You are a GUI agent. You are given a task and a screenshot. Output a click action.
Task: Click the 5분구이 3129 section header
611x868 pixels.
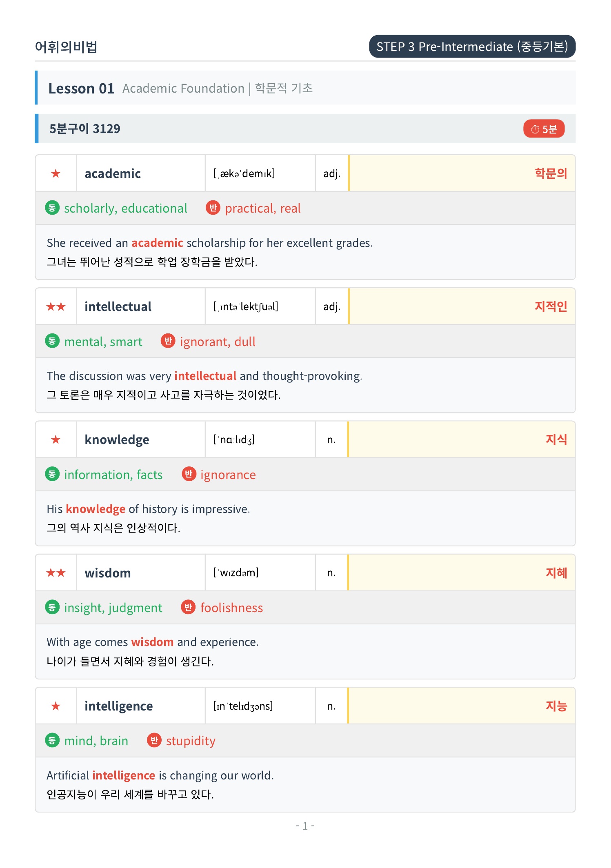coord(305,129)
